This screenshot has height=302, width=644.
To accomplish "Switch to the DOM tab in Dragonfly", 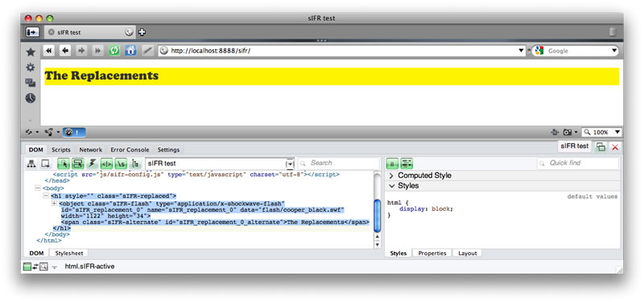I will pyautogui.click(x=36, y=150).
